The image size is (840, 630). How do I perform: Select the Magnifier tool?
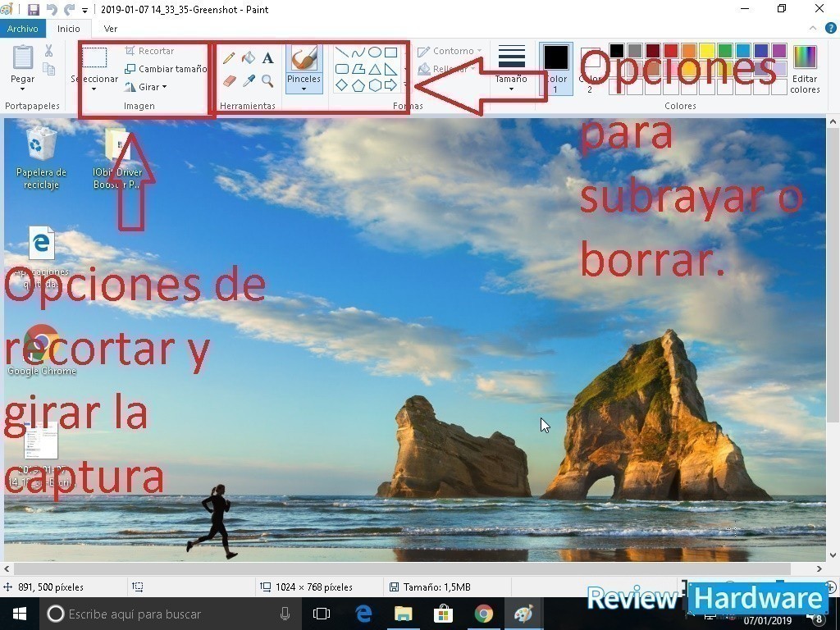[x=268, y=81]
